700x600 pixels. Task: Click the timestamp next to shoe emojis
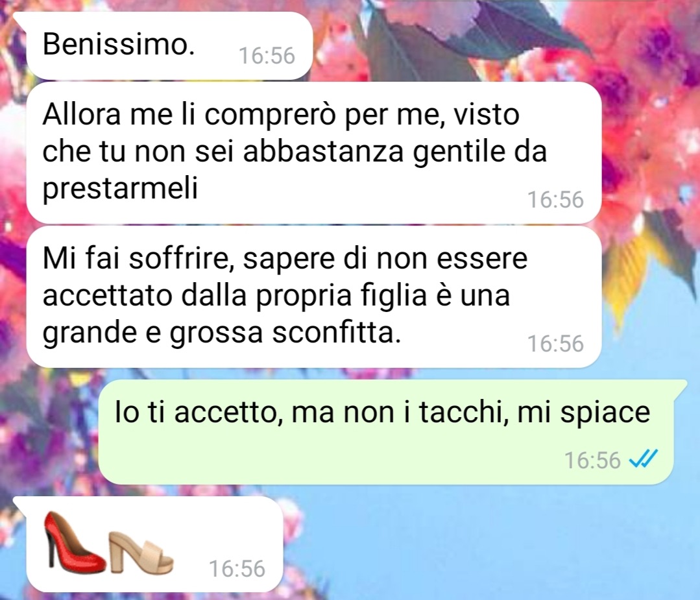click(x=237, y=569)
